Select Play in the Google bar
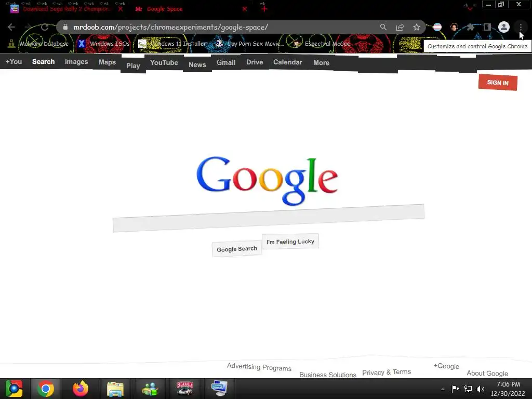The image size is (532, 399). pyautogui.click(x=133, y=66)
